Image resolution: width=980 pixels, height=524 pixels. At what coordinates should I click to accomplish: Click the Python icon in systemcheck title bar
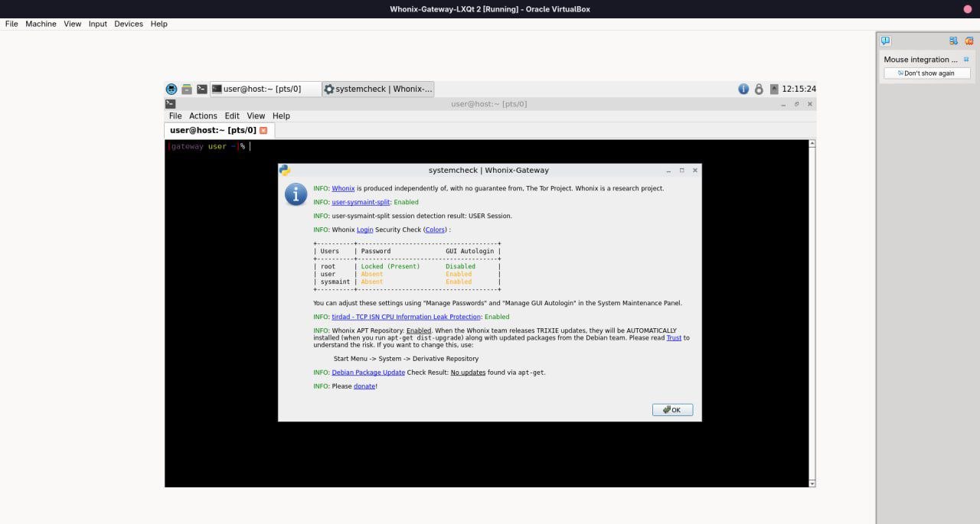[x=285, y=171]
